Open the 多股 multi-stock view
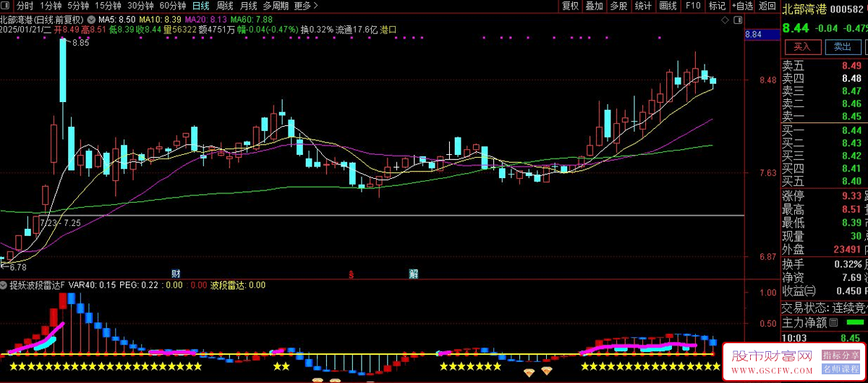The width and height of the screenshot is (868, 383). pos(618,6)
